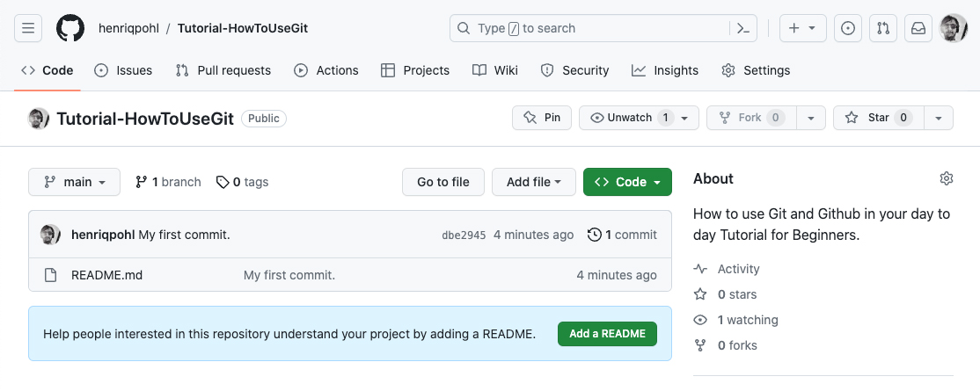980x391 pixels.
Task: Open the issues icon in header
Action: 848,28
